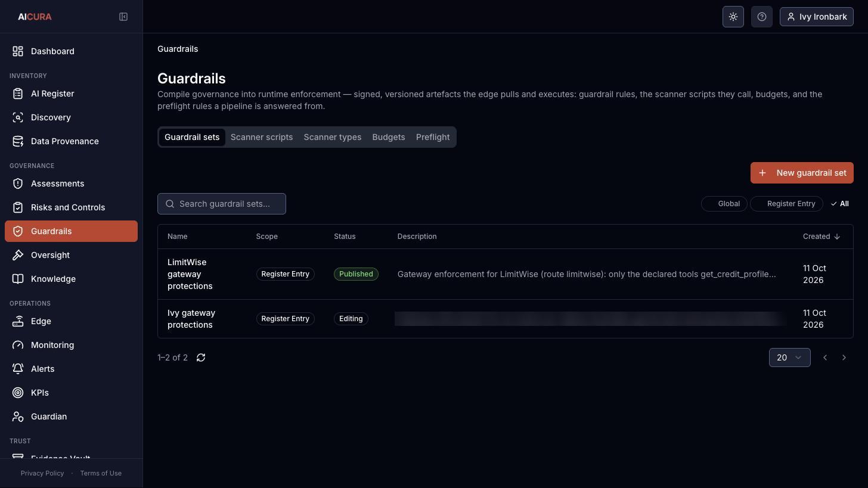Open Terms of Use link
Image resolution: width=868 pixels, height=488 pixels.
click(101, 473)
